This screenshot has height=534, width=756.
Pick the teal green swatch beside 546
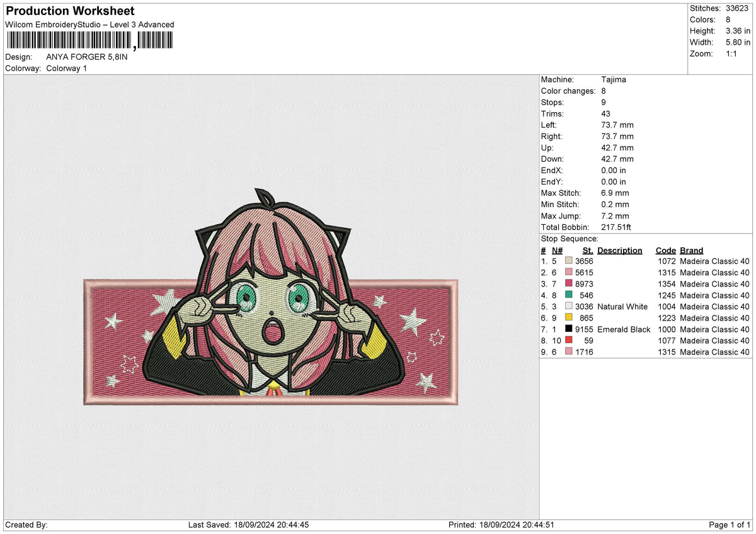pos(569,295)
